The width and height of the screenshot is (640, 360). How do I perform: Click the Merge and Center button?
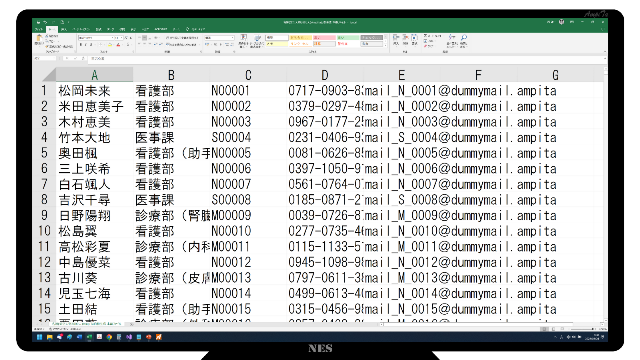[182, 44]
